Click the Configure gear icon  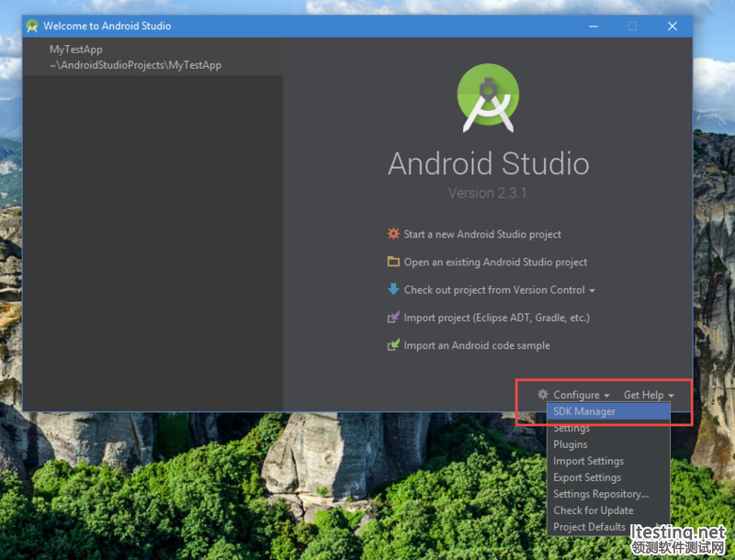coord(543,394)
